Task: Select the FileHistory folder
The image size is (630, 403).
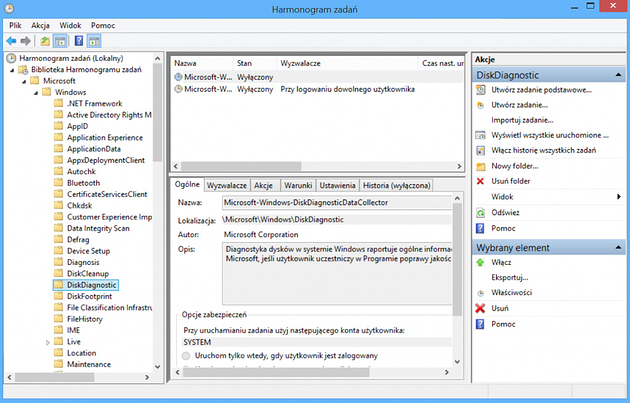Action: coord(84,319)
